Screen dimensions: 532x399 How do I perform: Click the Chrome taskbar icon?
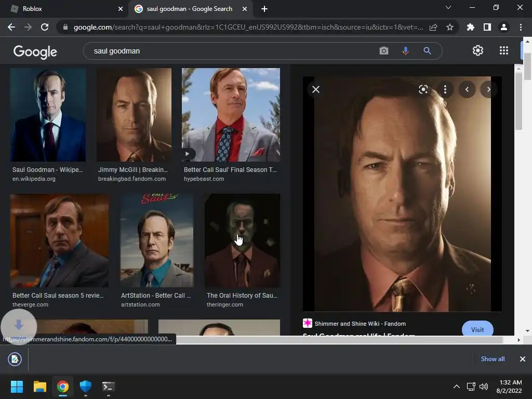62,387
